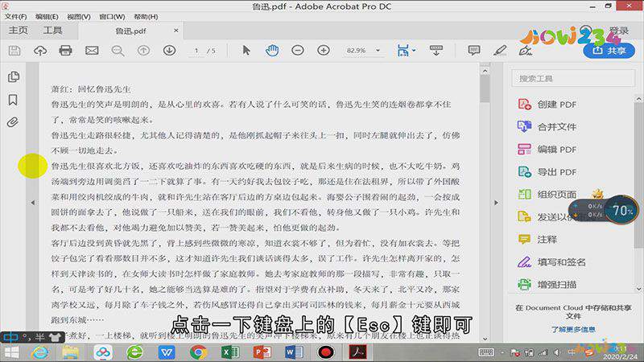644x362 pixels.
Task: Activate the Hand pan tool
Action: pyautogui.click(x=272, y=51)
